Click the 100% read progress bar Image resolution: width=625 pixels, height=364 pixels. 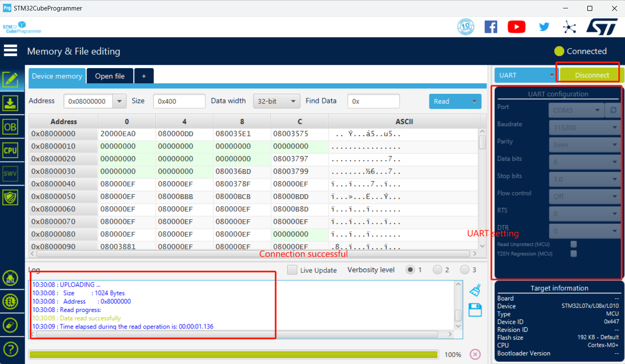click(x=233, y=355)
